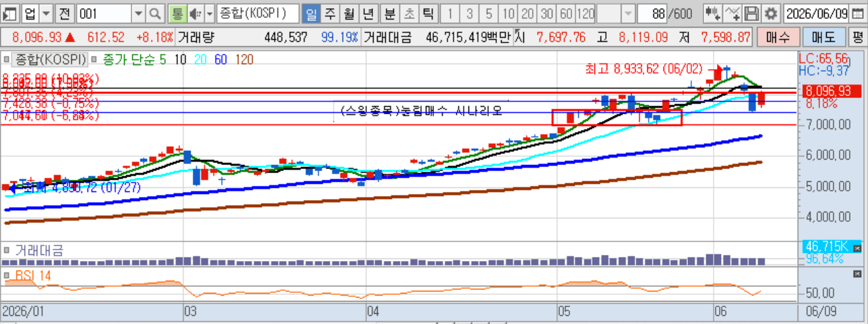Click the 99.19% volume ratio value
868x324 pixels.
click(341, 38)
